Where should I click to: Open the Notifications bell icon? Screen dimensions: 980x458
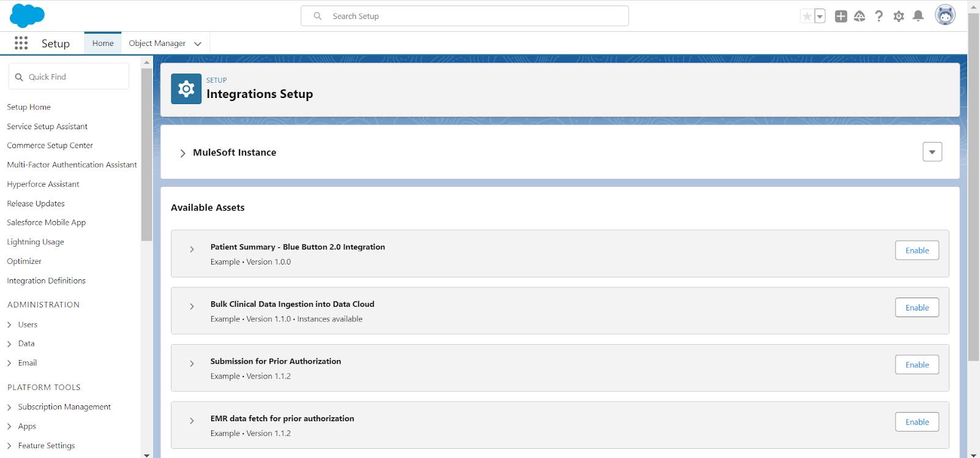918,17
